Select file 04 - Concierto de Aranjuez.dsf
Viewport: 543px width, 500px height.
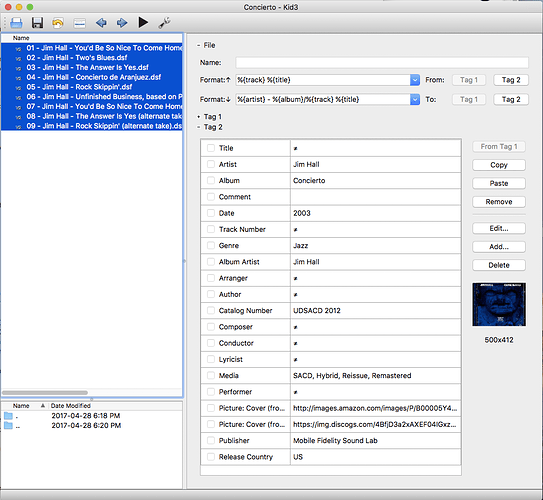tap(92, 77)
